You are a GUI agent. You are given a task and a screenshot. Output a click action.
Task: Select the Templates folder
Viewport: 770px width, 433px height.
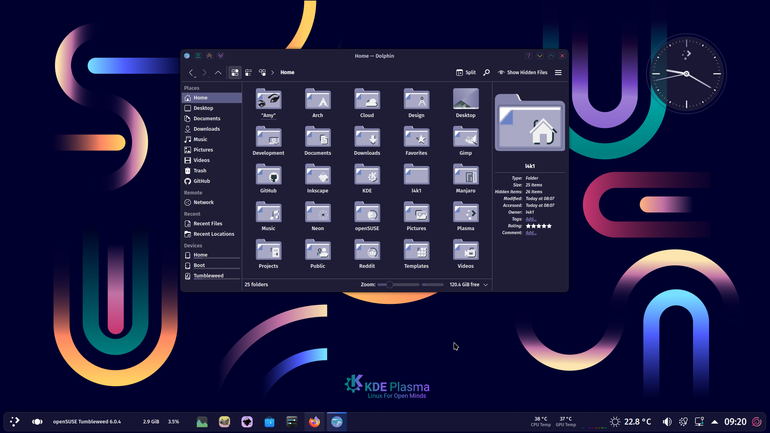pyautogui.click(x=416, y=254)
